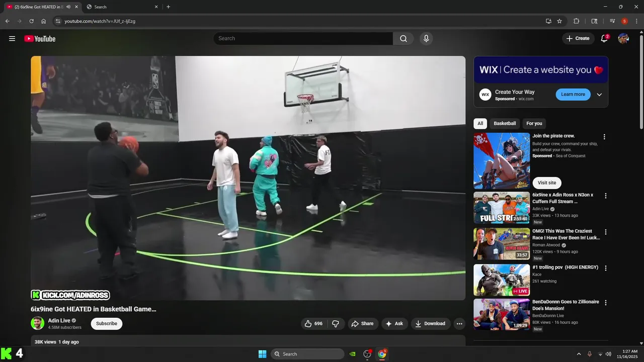Subscribe to Adin Live
The height and width of the screenshot is (362, 644).
pos(107,324)
